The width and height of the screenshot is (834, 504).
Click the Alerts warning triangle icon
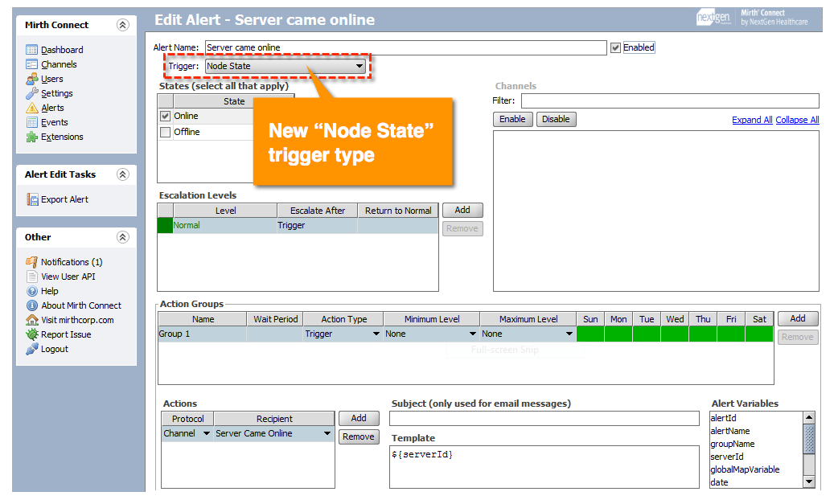32,108
